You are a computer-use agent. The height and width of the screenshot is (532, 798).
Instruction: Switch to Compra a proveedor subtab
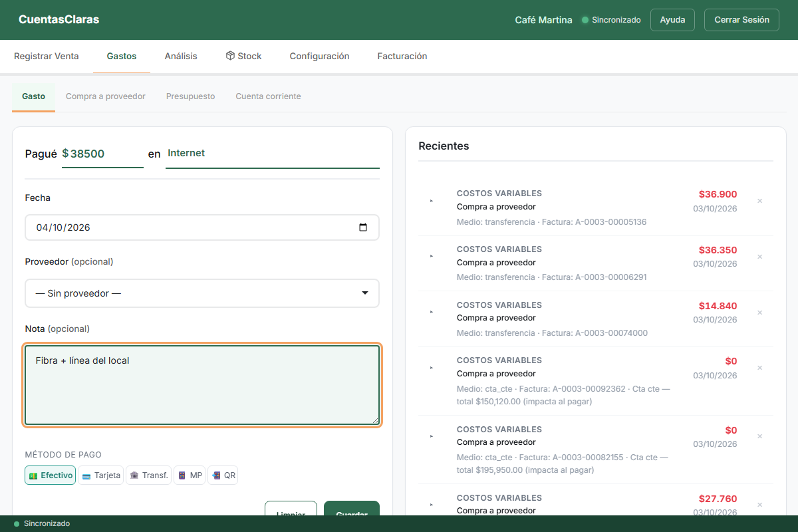[105, 96]
